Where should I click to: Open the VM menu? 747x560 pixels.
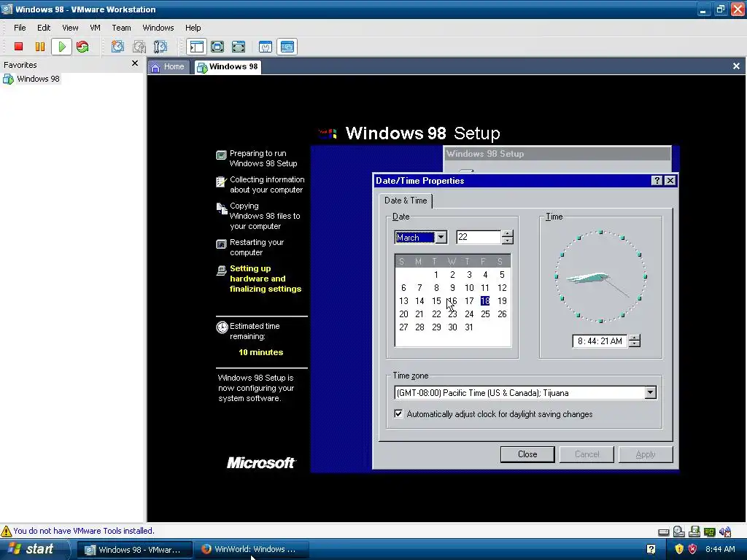click(x=96, y=28)
